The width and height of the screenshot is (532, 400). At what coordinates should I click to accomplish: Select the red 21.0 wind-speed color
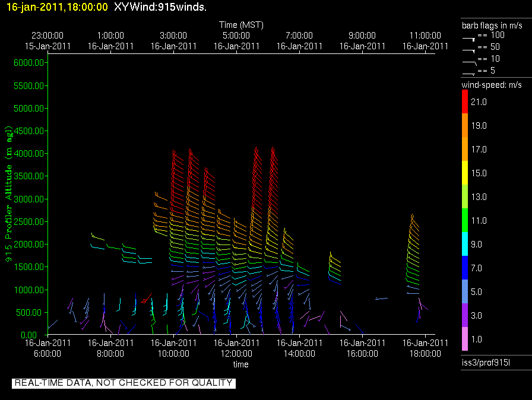point(465,103)
